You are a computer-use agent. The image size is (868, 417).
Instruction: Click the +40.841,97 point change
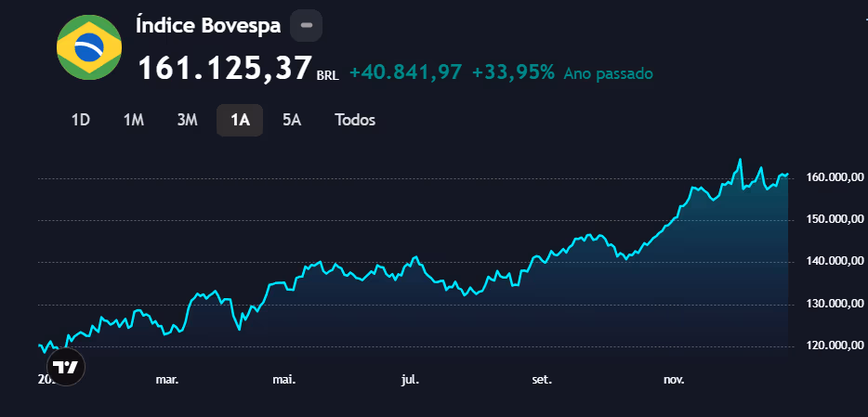coord(405,72)
